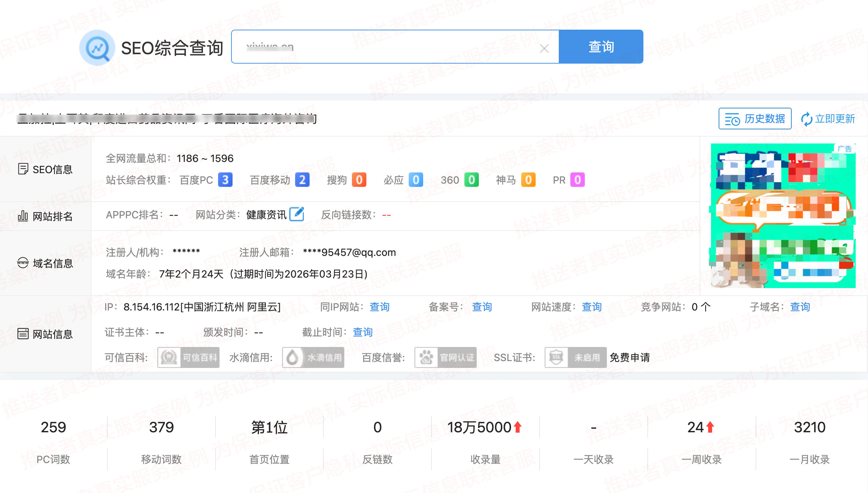Click the 健康资讯 category text
The width and height of the screenshot is (868, 493).
tap(267, 215)
